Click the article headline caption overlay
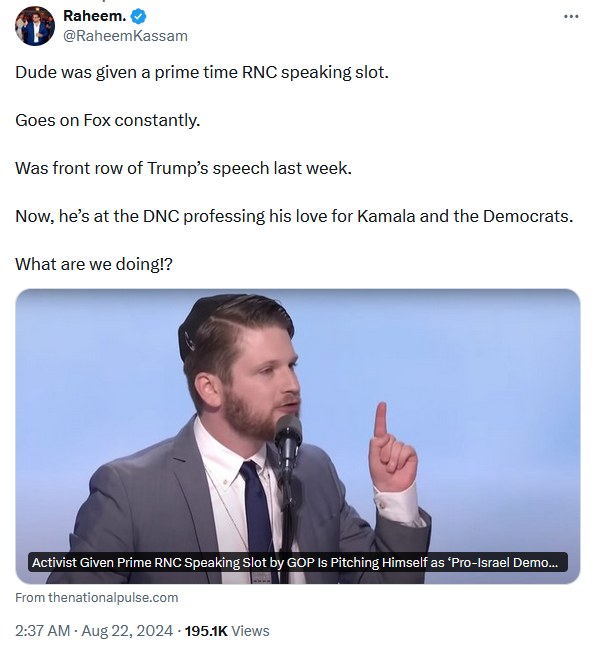 tap(297, 562)
